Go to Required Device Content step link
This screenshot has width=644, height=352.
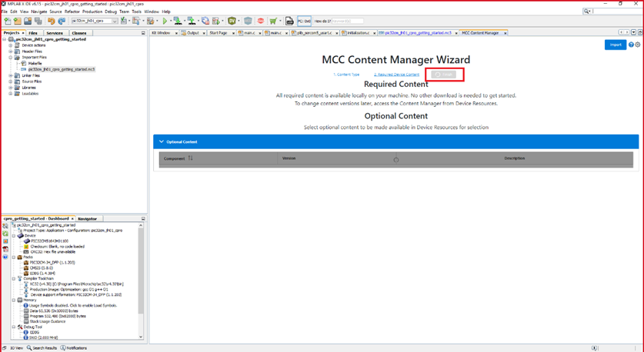pos(396,75)
